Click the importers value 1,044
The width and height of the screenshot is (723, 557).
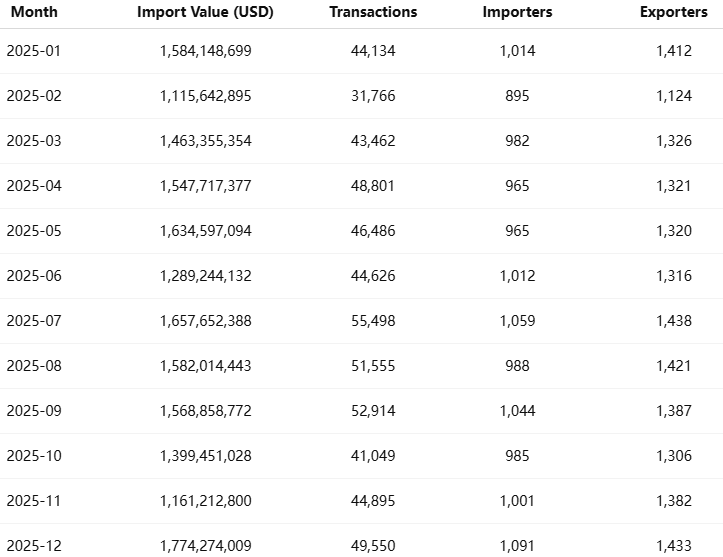point(517,411)
